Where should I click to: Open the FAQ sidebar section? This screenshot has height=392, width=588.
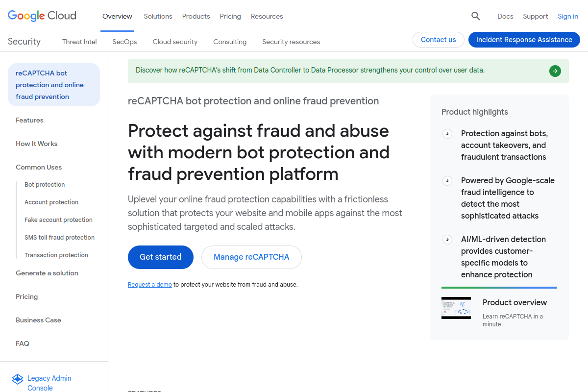22,343
